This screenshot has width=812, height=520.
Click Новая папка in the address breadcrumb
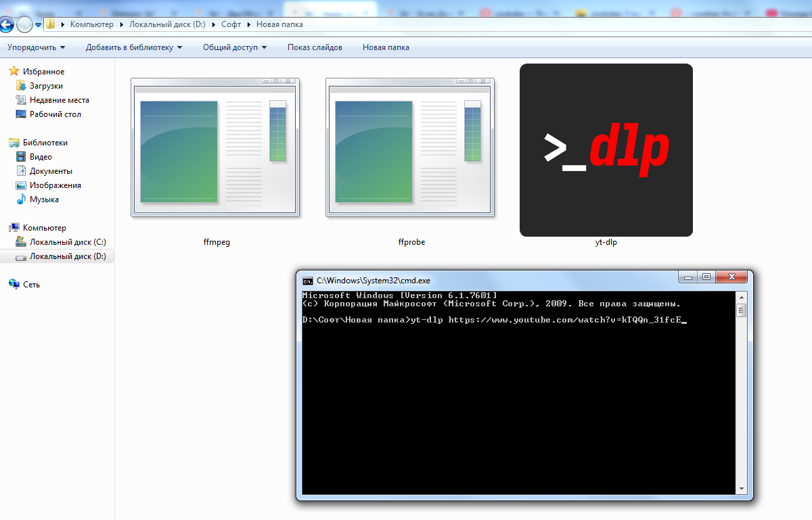coord(279,24)
